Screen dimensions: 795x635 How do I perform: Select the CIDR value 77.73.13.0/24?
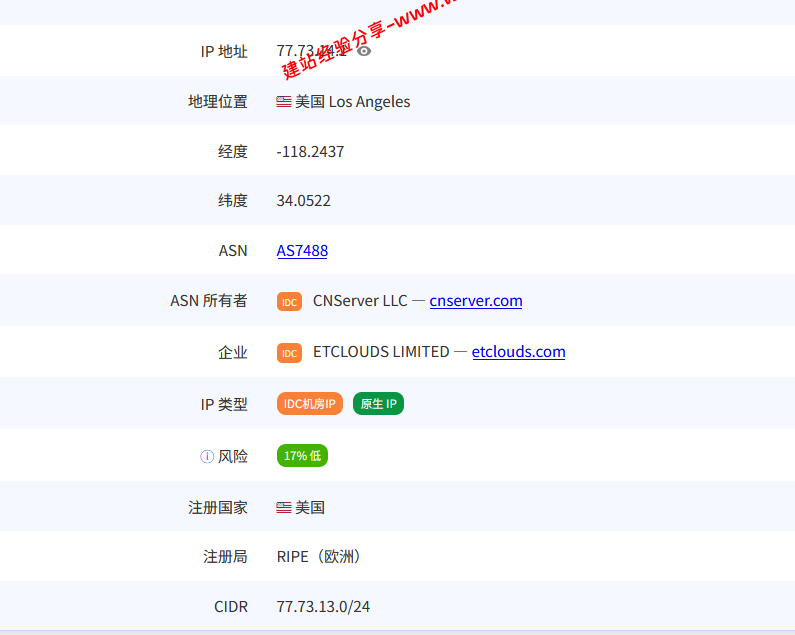tap(323, 607)
